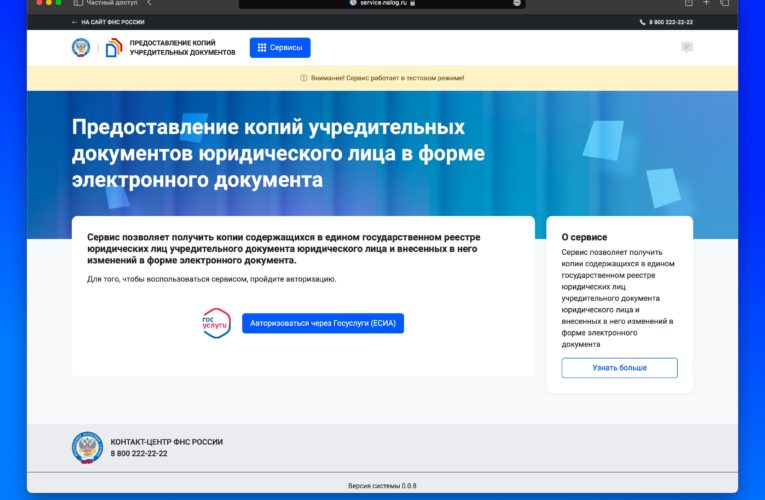Click the Safari new tab plus icon
The width and height of the screenshot is (765, 500).
pos(706,3)
